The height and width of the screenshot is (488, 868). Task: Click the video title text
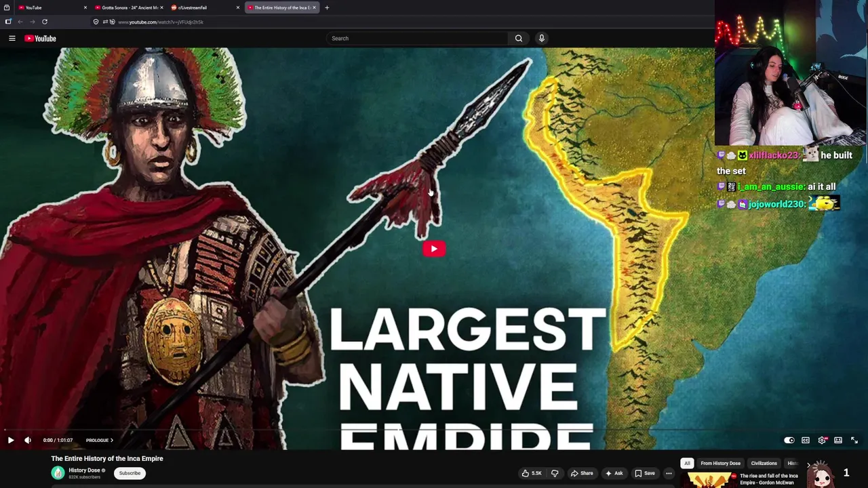click(107, 459)
